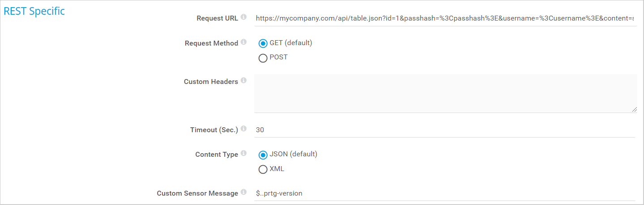The image size is (644, 205).
Task: Select the GET (default) request method
Action: point(263,43)
